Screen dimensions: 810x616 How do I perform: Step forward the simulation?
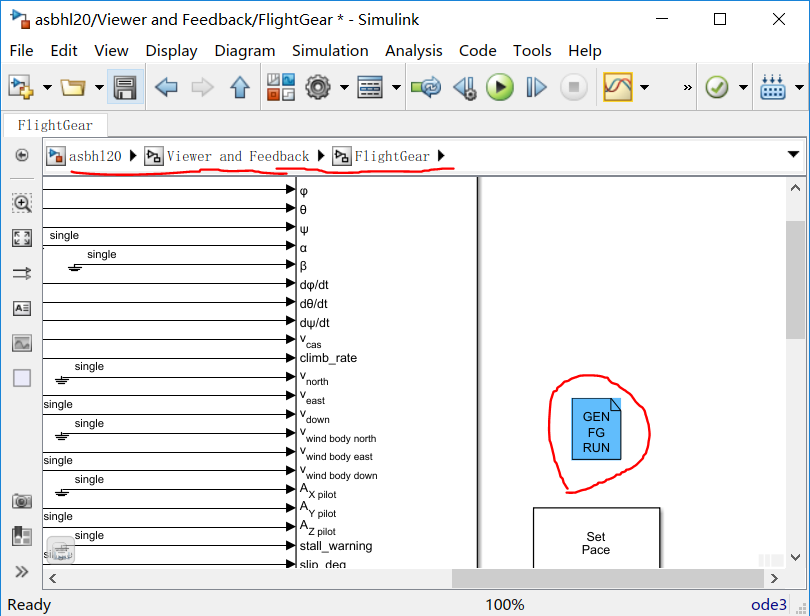(535, 87)
